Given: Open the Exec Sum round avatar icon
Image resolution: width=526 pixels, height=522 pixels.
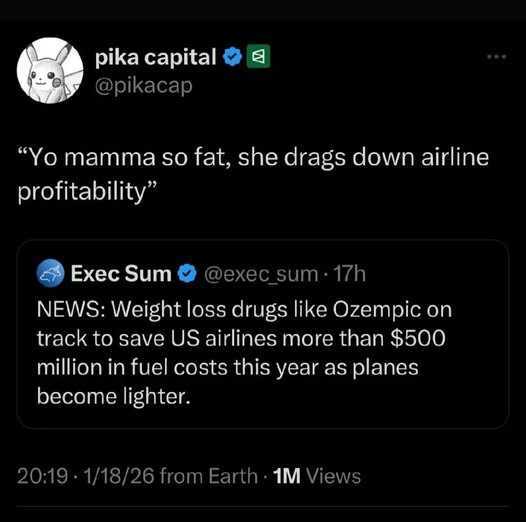Looking at the screenshot, I should [x=50, y=273].
